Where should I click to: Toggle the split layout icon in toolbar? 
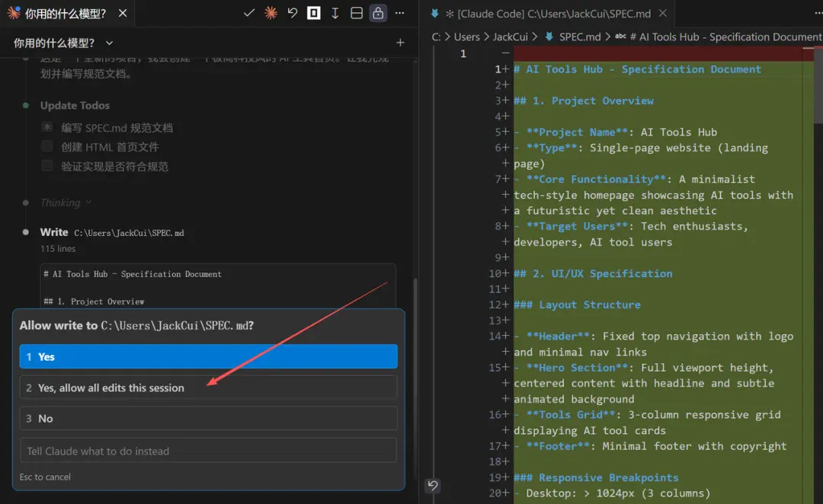[357, 13]
